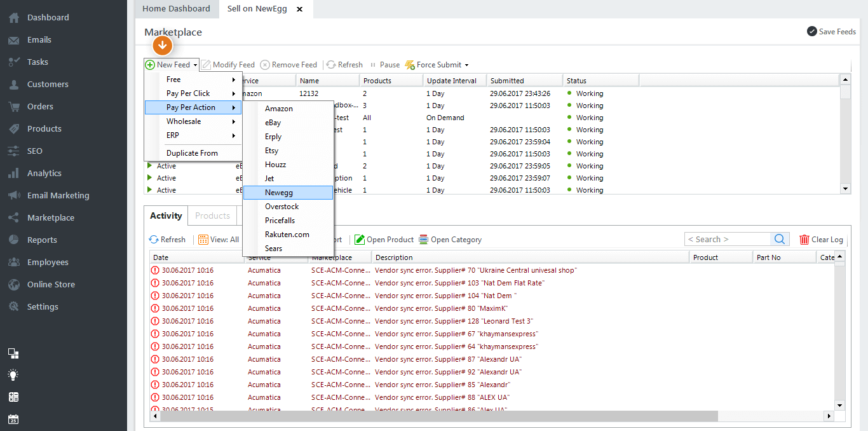868x431 pixels.
Task: Choose Pricefalls in the submenu
Action: [x=288, y=221]
